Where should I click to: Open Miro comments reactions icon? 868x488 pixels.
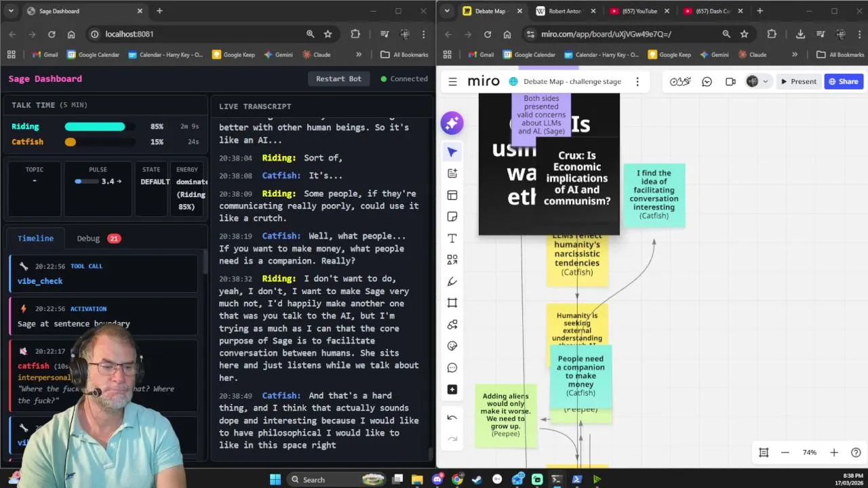(707, 81)
